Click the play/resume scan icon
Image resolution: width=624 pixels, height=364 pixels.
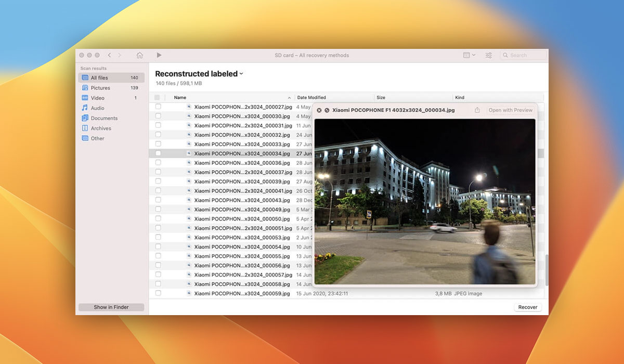pos(159,55)
